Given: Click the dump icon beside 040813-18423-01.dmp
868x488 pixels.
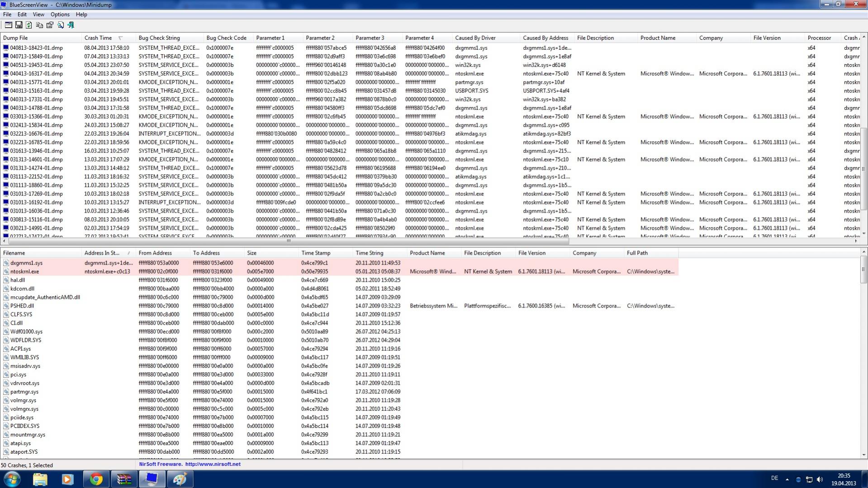Looking at the screenshot, I should pos(6,47).
